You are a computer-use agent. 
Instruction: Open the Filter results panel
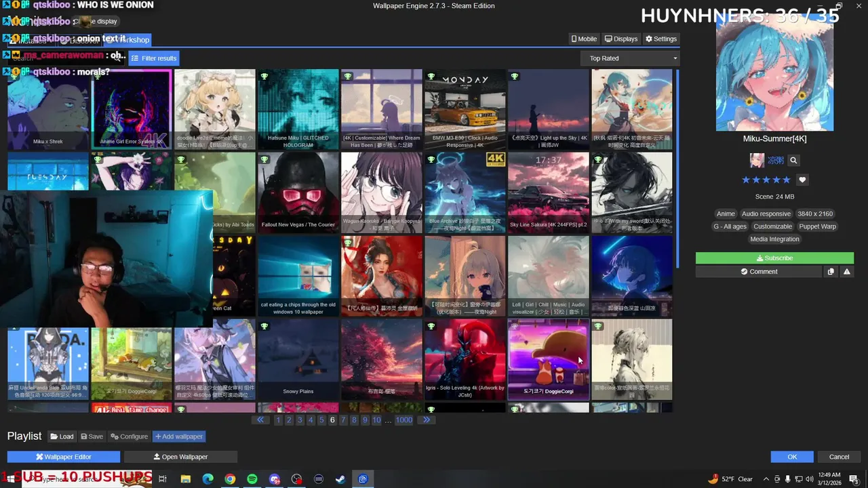click(154, 58)
